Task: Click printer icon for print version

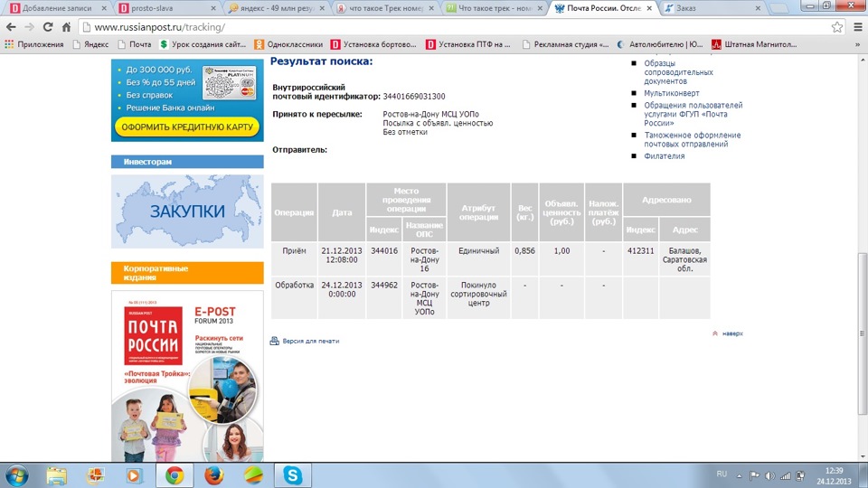Action: (x=274, y=341)
